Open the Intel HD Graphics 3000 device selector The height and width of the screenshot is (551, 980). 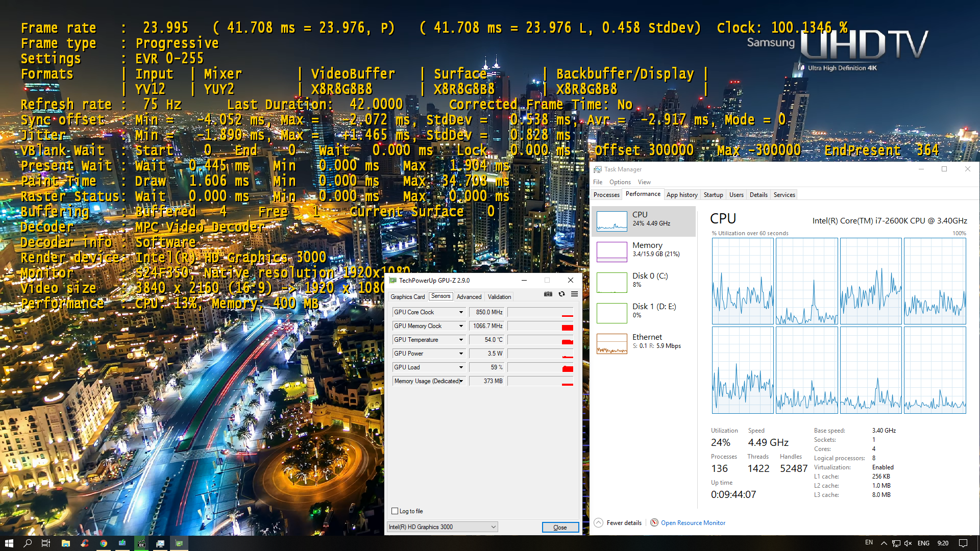[x=442, y=527]
